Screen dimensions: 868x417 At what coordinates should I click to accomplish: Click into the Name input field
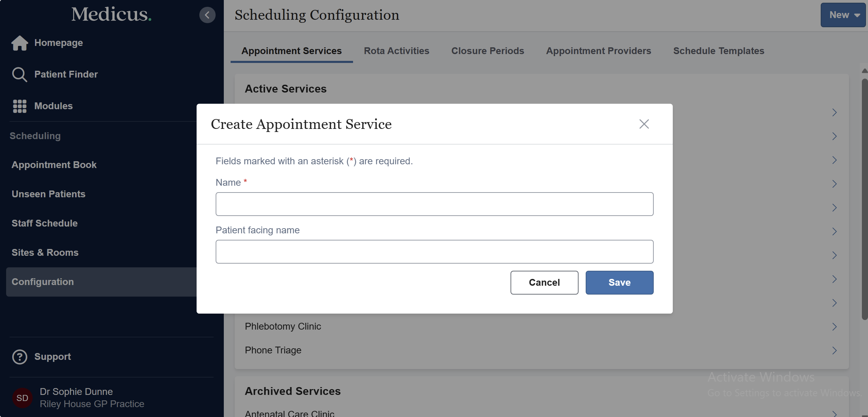point(434,204)
